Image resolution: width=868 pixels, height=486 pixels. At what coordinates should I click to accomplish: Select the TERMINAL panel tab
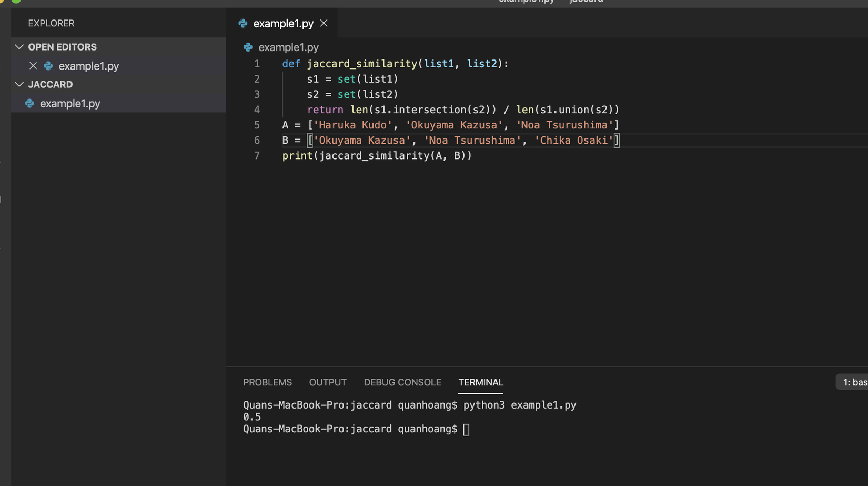click(x=480, y=382)
